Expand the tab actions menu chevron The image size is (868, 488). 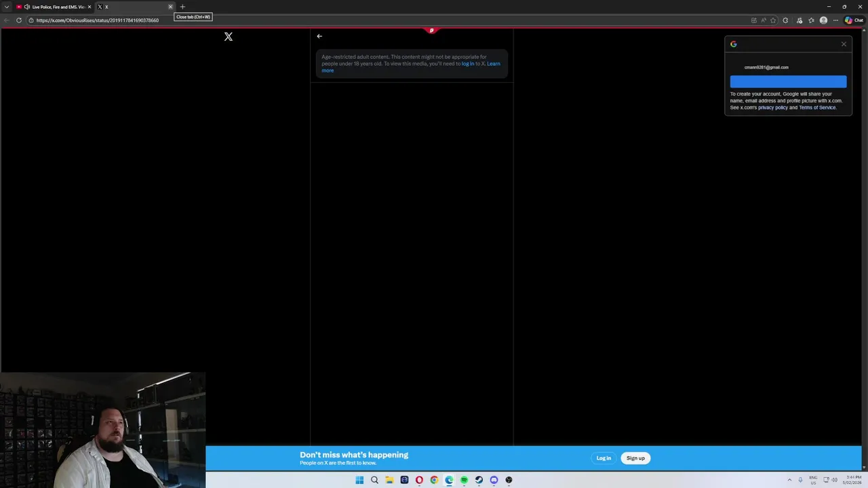[x=6, y=7]
